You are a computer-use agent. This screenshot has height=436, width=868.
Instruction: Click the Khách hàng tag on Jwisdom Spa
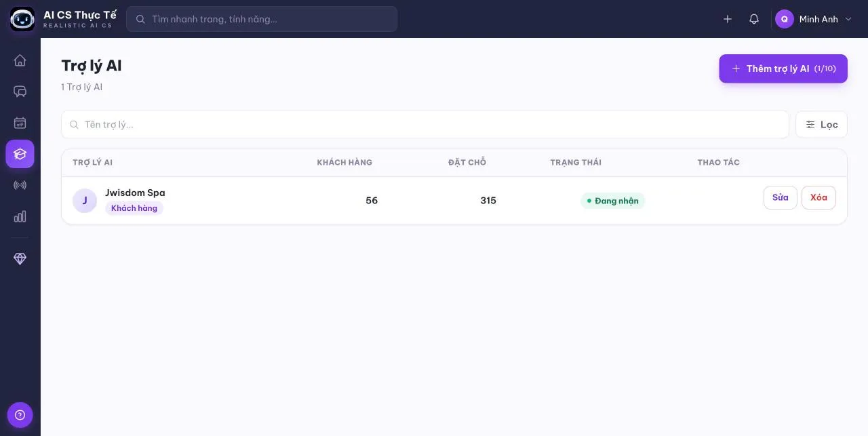(134, 208)
